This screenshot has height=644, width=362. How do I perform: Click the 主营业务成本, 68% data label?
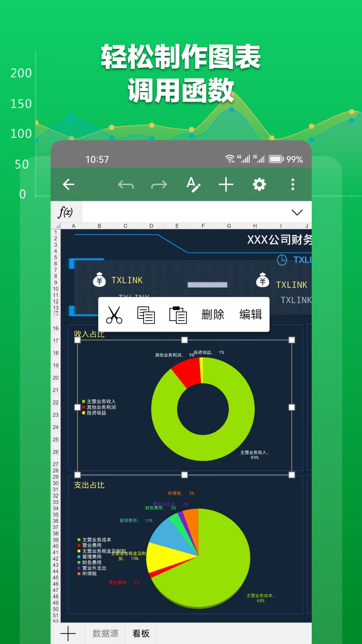(x=260, y=598)
